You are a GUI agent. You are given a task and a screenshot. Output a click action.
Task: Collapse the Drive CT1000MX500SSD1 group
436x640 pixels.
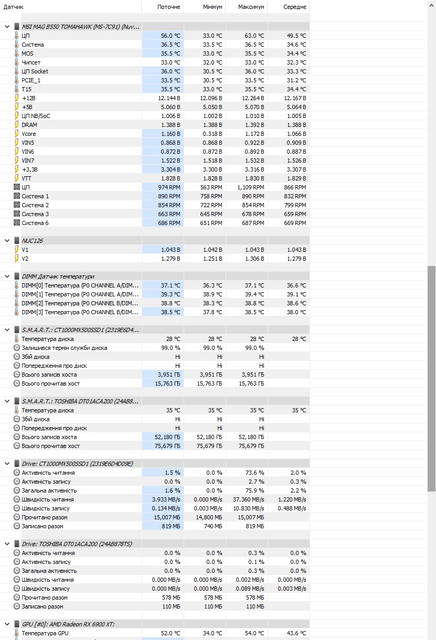(7, 464)
